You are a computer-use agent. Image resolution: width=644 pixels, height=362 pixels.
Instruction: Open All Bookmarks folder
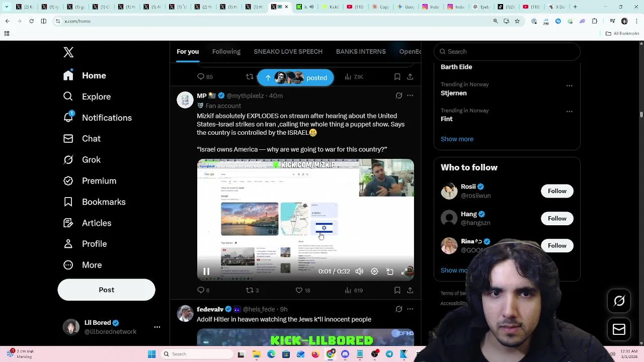622,34
